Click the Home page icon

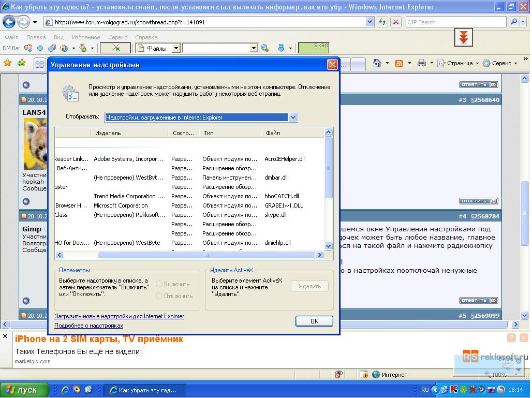(377, 63)
